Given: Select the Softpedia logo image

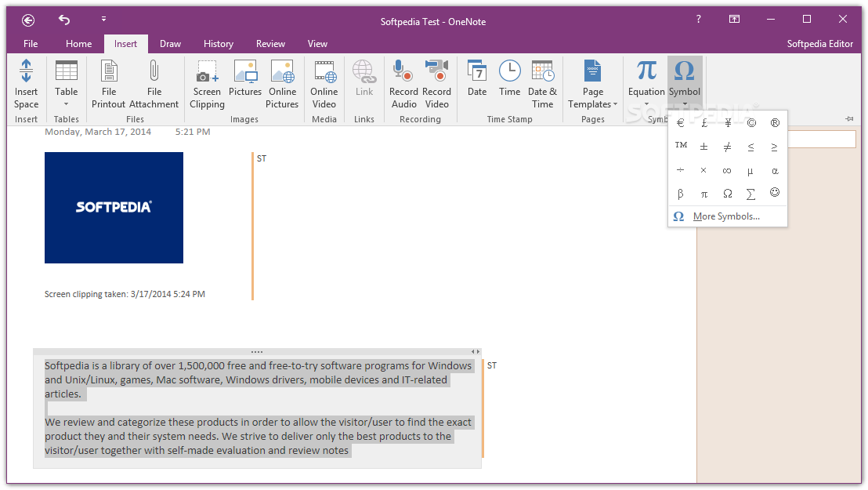Looking at the screenshot, I should click(114, 208).
